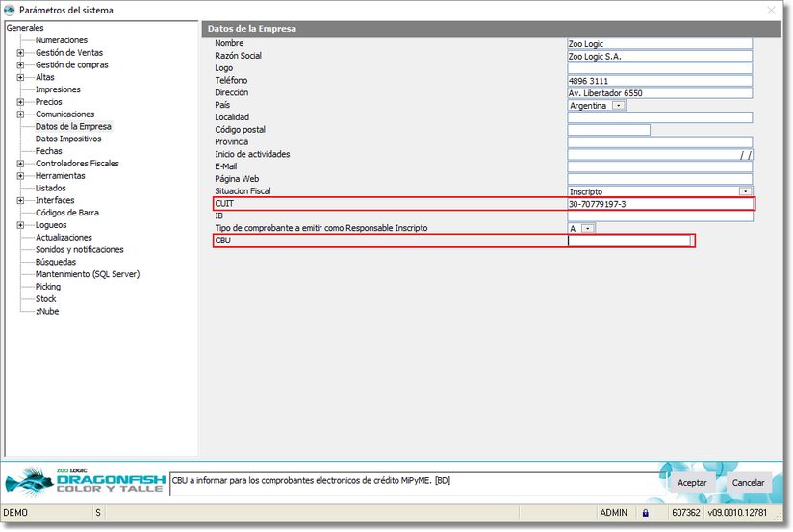Open Tipo de comprobante dropdown

(x=588, y=228)
